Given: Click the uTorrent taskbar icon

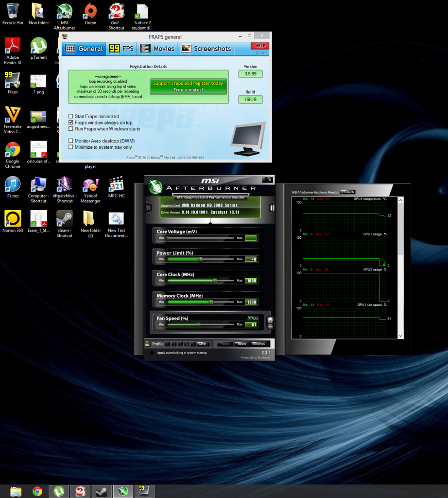Looking at the screenshot, I should (59, 491).
